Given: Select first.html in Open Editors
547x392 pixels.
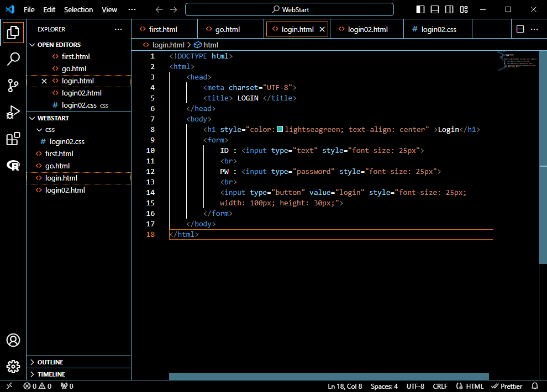Looking at the screenshot, I should (x=78, y=56).
